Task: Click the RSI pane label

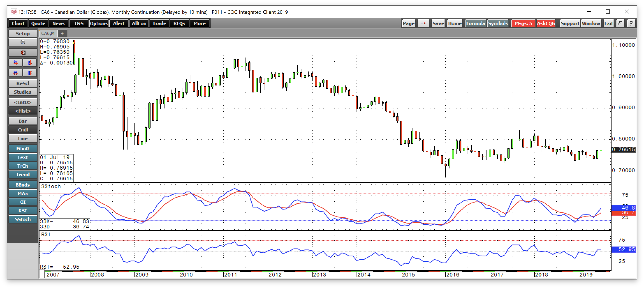Action: point(46,234)
